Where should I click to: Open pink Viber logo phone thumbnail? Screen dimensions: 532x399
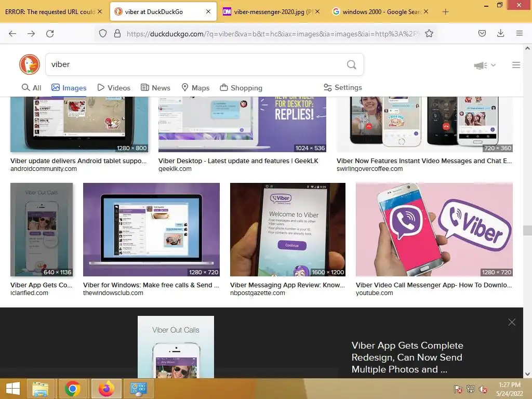[434, 230]
